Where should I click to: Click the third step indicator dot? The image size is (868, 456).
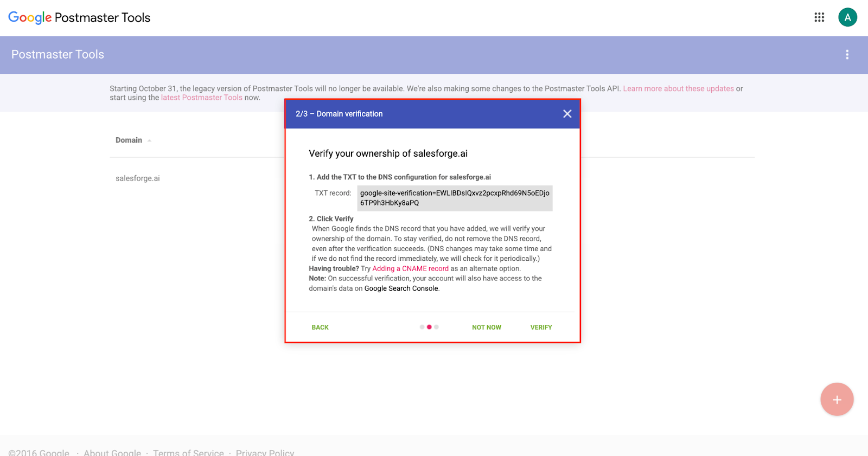coord(436,327)
